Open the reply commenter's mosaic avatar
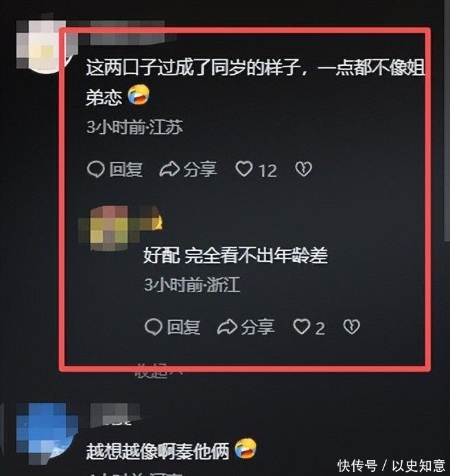Viewport: 450px width, 476px height. point(119,228)
